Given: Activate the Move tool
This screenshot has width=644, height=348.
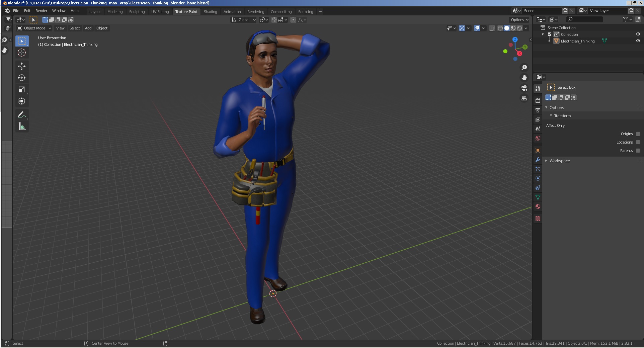Looking at the screenshot, I should click(22, 66).
